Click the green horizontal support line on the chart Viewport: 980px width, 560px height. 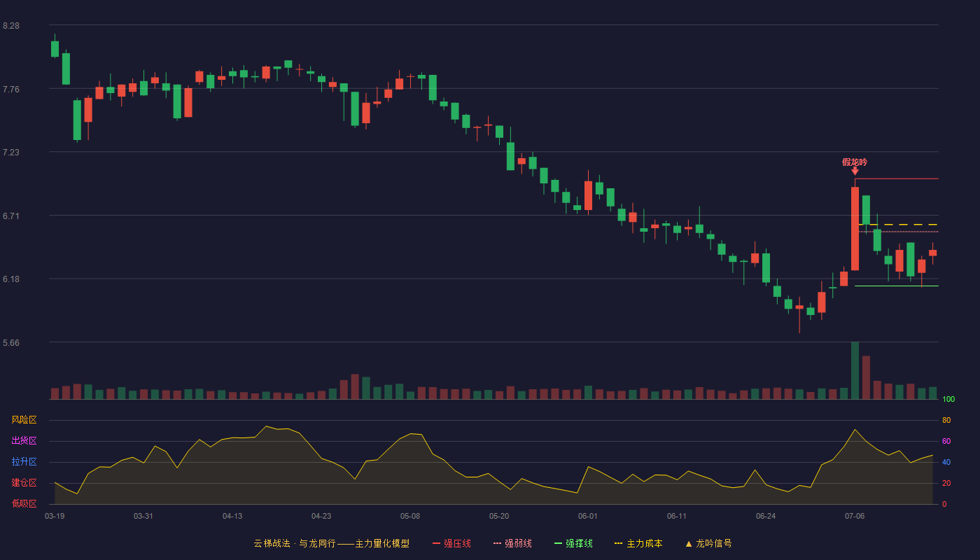pyautogui.click(x=897, y=286)
